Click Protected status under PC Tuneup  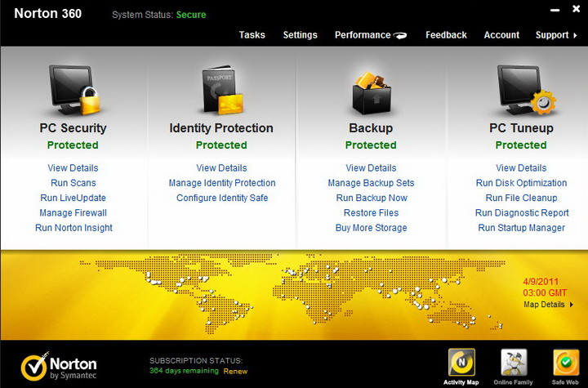pos(521,145)
